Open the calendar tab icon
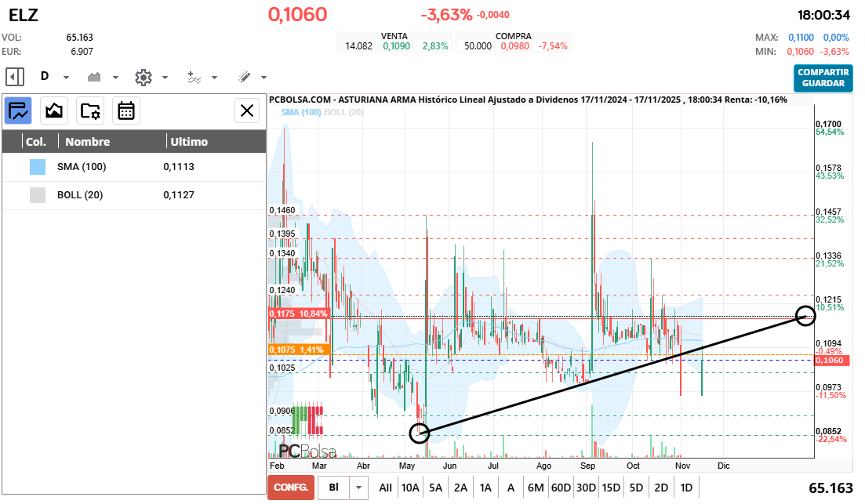Screen dimensions: 865x504 pos(126,111)
